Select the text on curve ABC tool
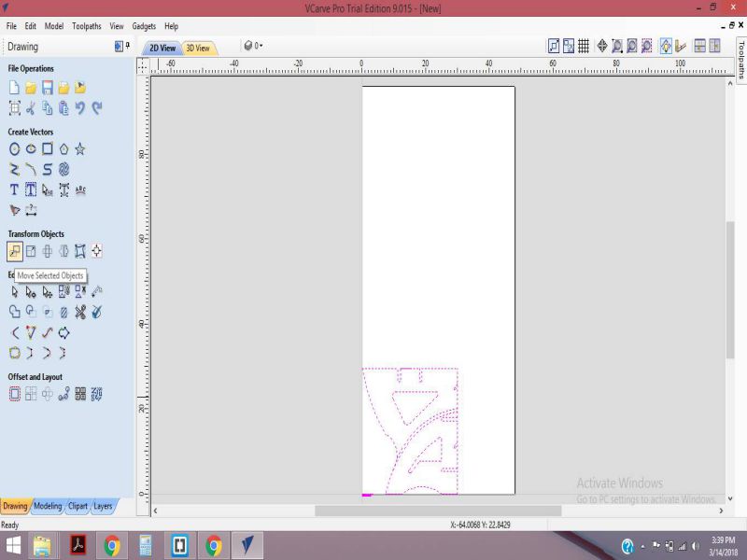This screenshot has width=747, height=560. pyautogui.click(x=80, y=190)
